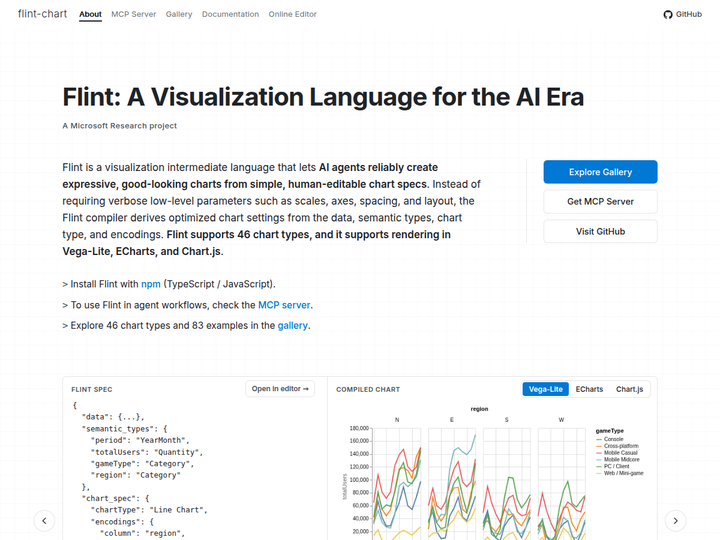
Task: Click the Mobile Casual legend entry
Action: (x=617, y=453)
